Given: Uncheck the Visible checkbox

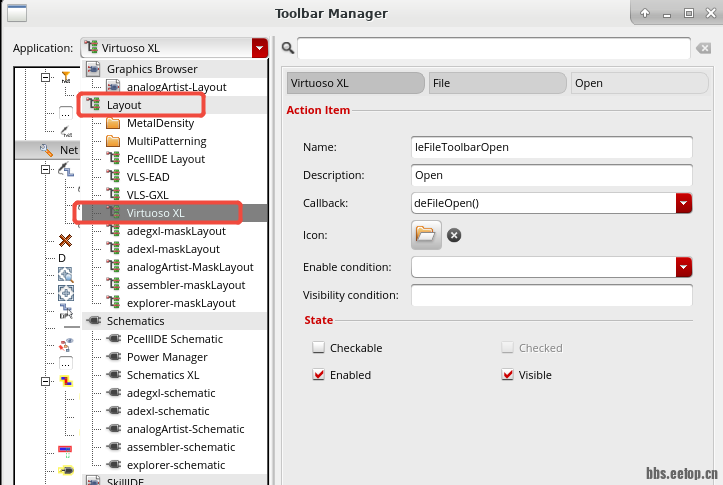Looking at the screenshot, I should tap(508, 375).
